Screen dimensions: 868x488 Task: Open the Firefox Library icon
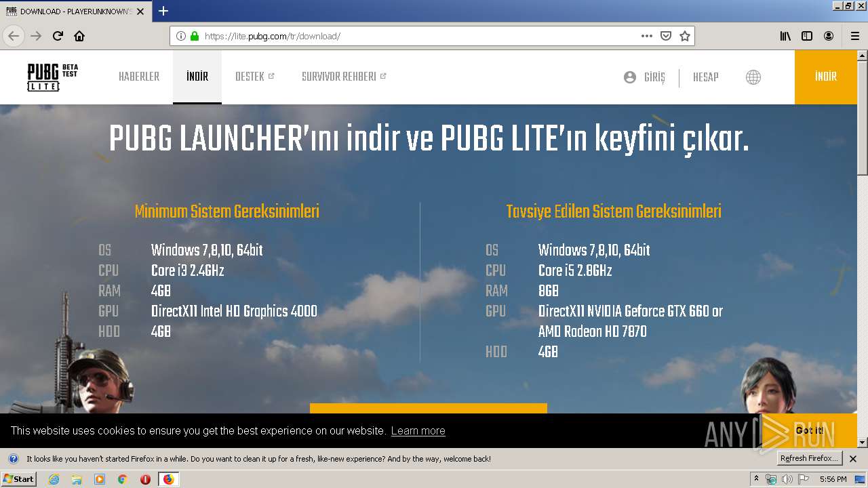click(785, 36)
